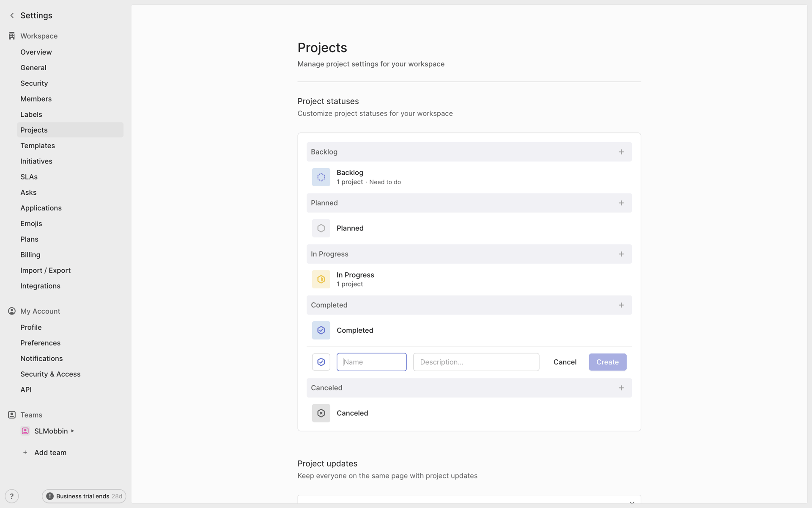Screen dimensions: 812x508
Task: Click the Teams section heading
Action: tap(31, 415)
